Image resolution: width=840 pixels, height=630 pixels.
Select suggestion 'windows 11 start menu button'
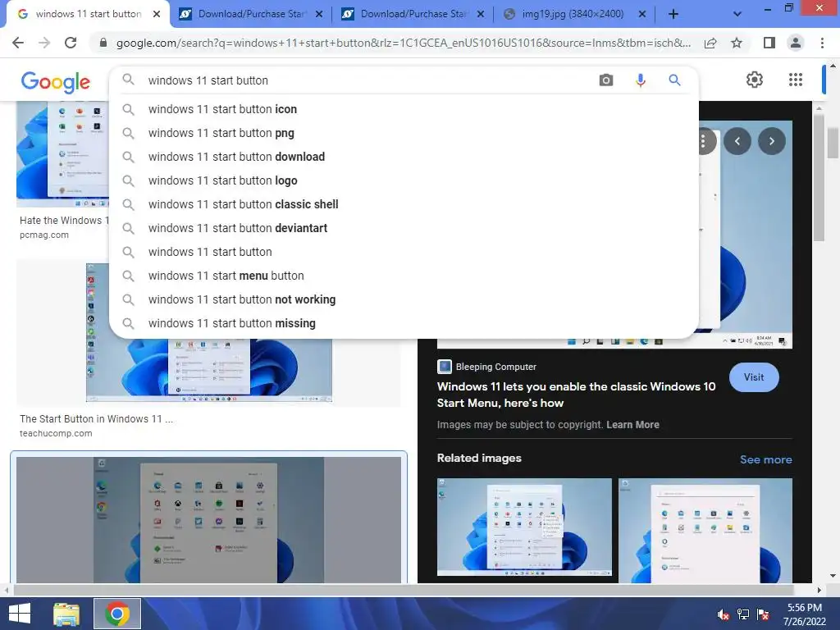click(404, 276)
